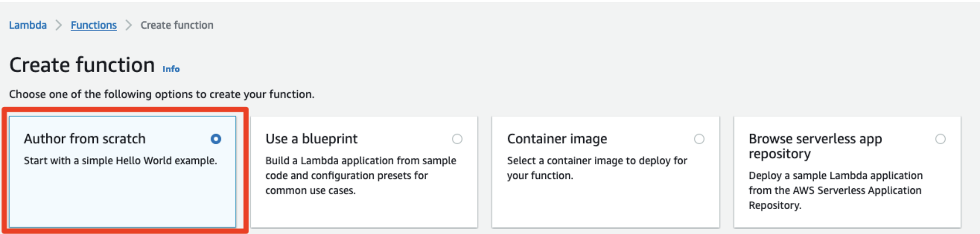Click the Browse serverless app repository title
Viewport: 980px width, 234px height.
click(x=815, y=146)
